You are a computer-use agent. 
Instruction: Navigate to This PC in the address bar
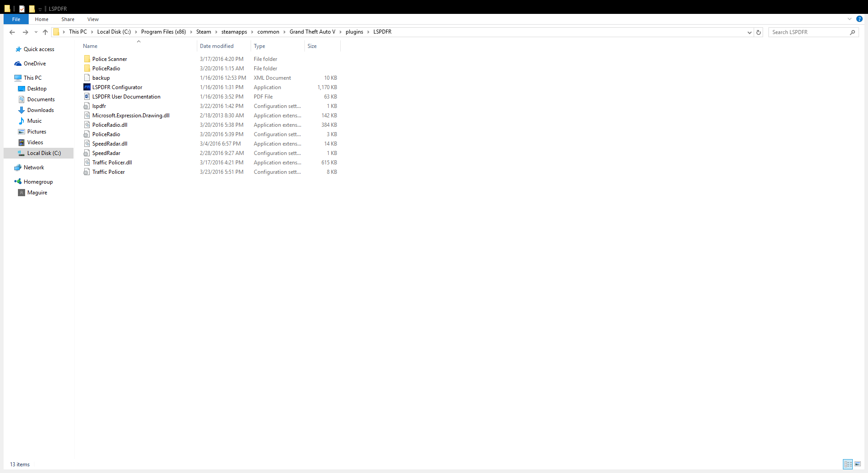[78, 32]
